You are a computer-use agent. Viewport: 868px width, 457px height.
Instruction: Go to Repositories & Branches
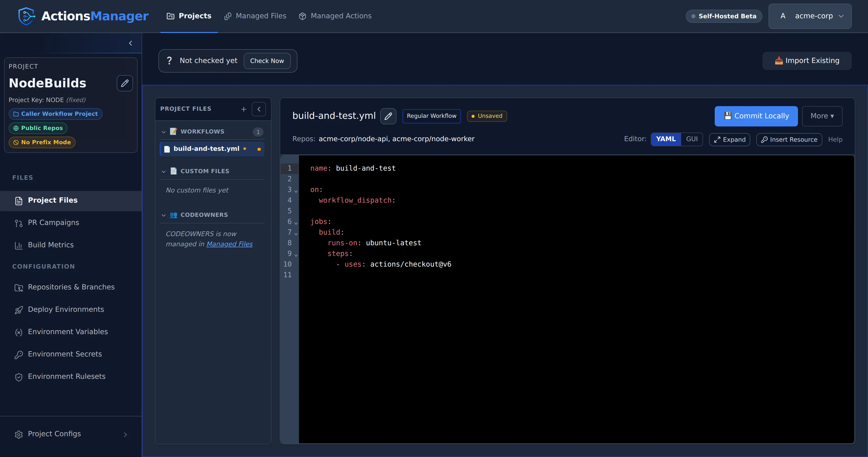tap(71, 287)
